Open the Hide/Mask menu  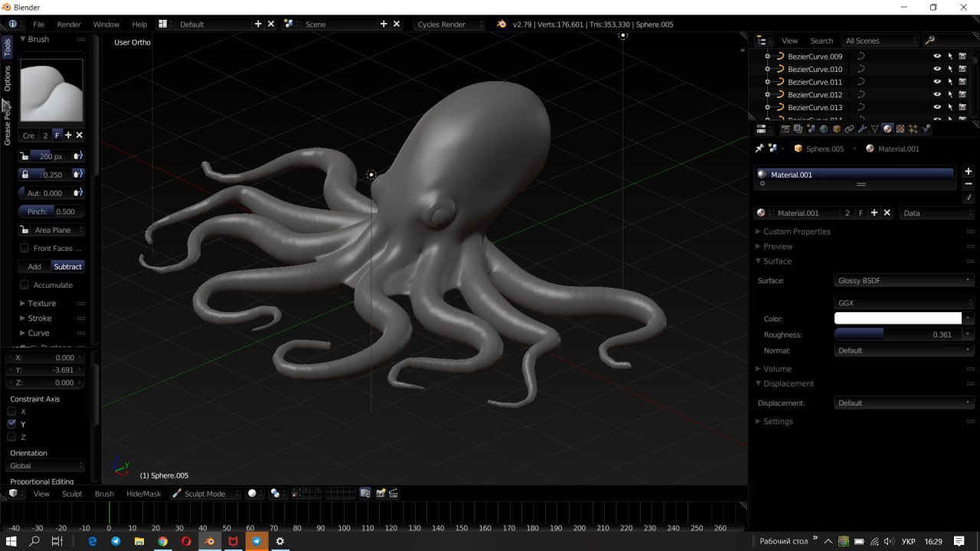[144, 494]
